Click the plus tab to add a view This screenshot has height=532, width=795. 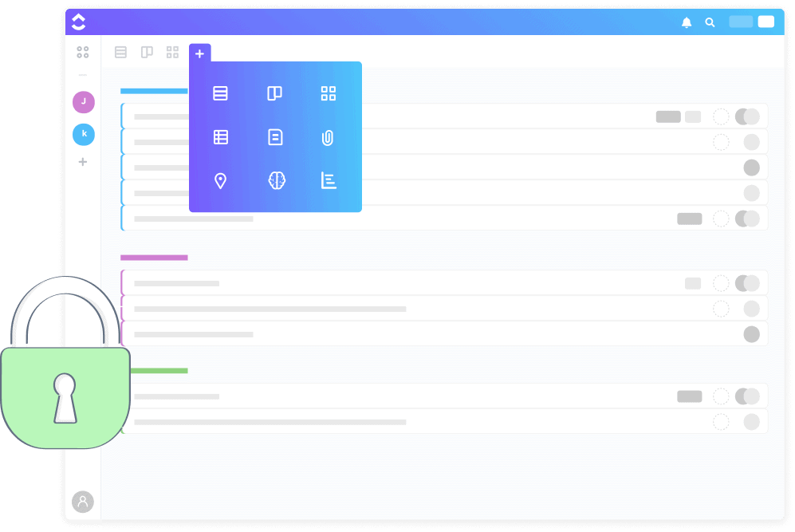199,53
